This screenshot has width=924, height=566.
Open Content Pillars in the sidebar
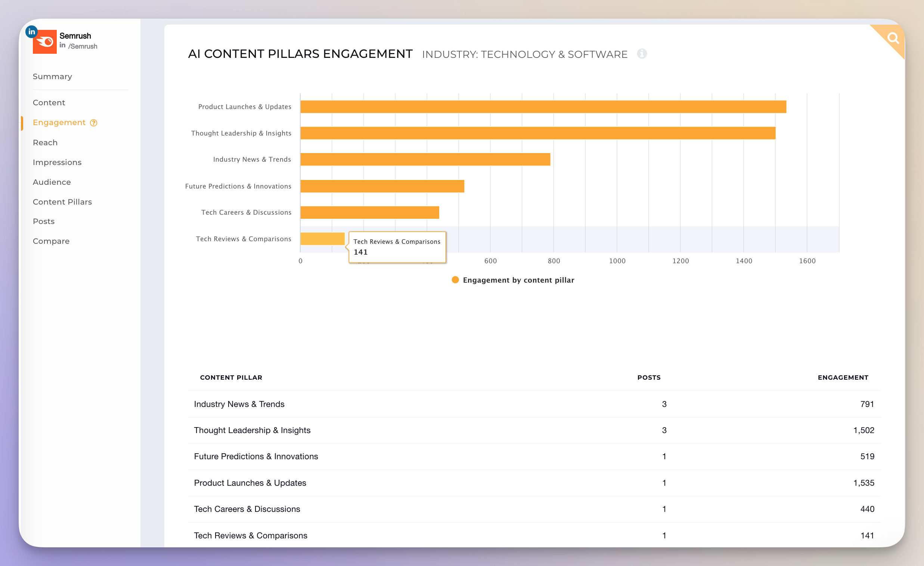click(62, 202)
